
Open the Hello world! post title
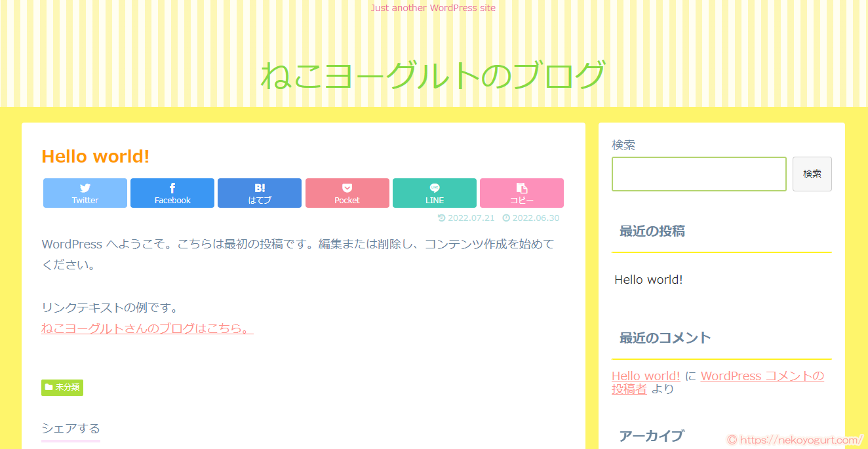[94, 156]
